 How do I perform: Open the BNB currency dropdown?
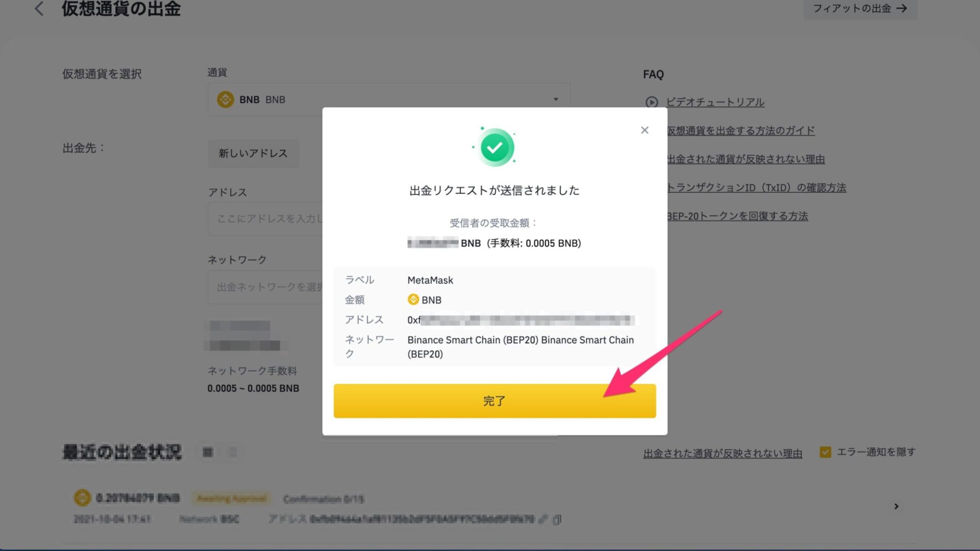(389, 99)
